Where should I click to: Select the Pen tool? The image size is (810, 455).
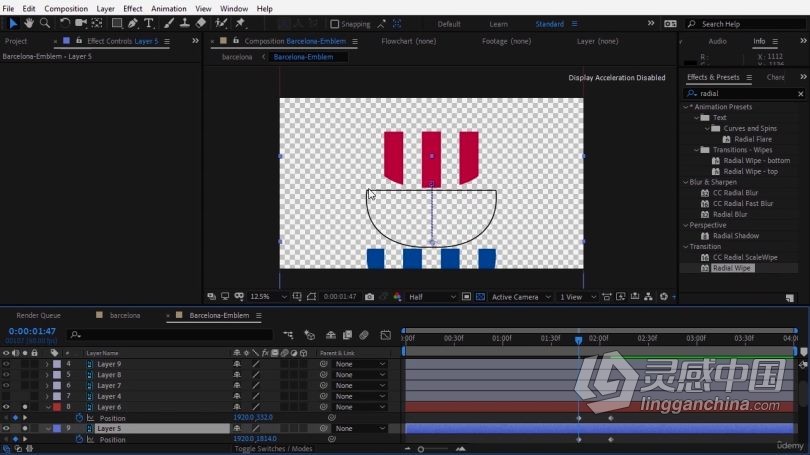(133, 23)
